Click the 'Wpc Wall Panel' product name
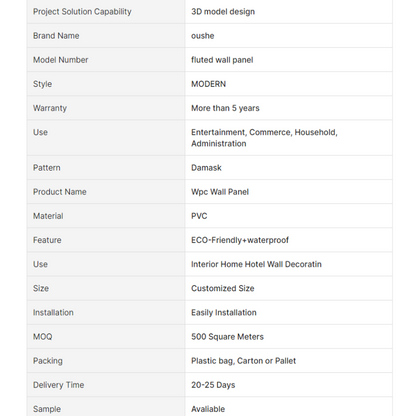416x416 pixels. pos(220,192)
